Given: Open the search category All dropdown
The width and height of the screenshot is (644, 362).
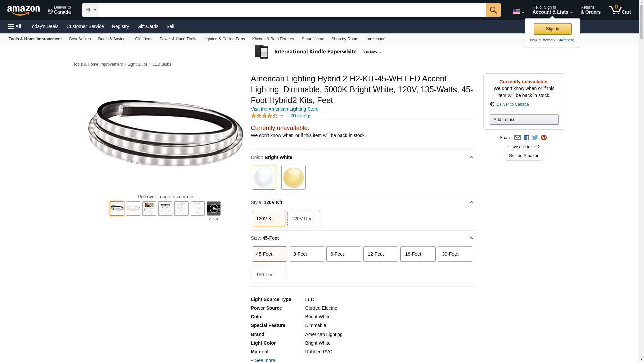Looking at the screenshot, I should pos(91,10).
